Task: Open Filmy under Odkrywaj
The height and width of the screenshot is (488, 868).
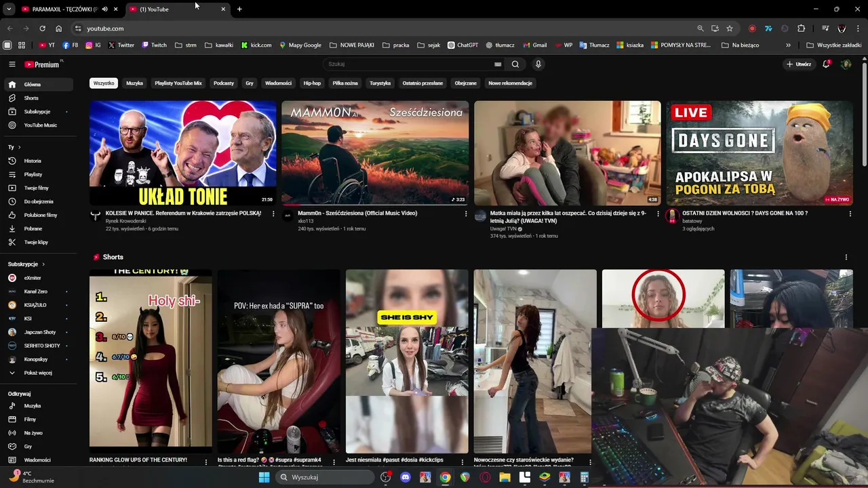Action: (37, 420)
